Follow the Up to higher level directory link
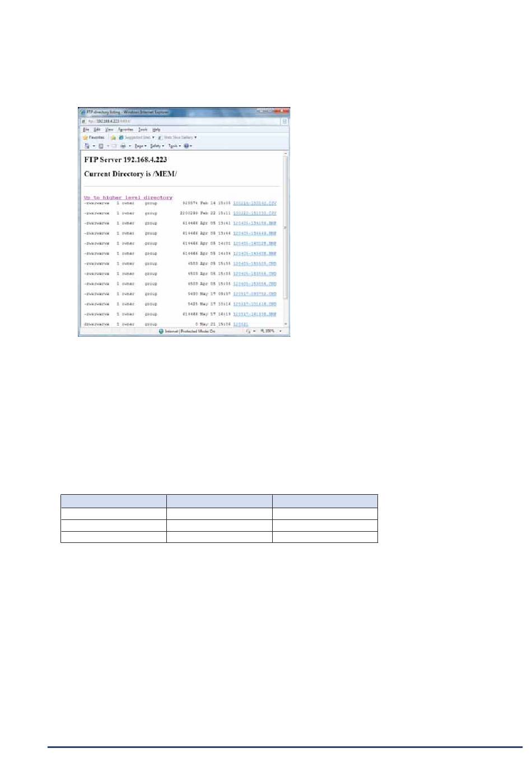This screenshot has height=762, width=532. (x=128, y=197)
